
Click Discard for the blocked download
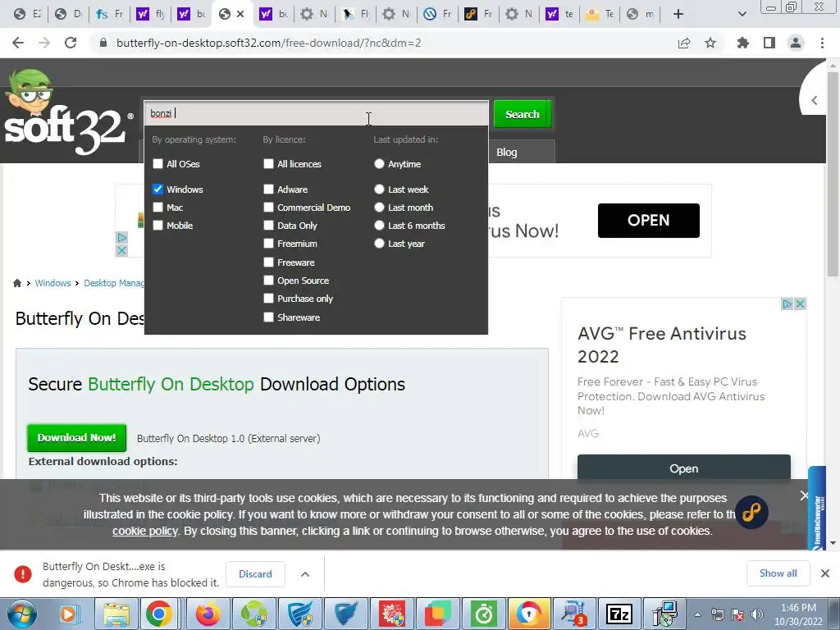pos(255,573)
